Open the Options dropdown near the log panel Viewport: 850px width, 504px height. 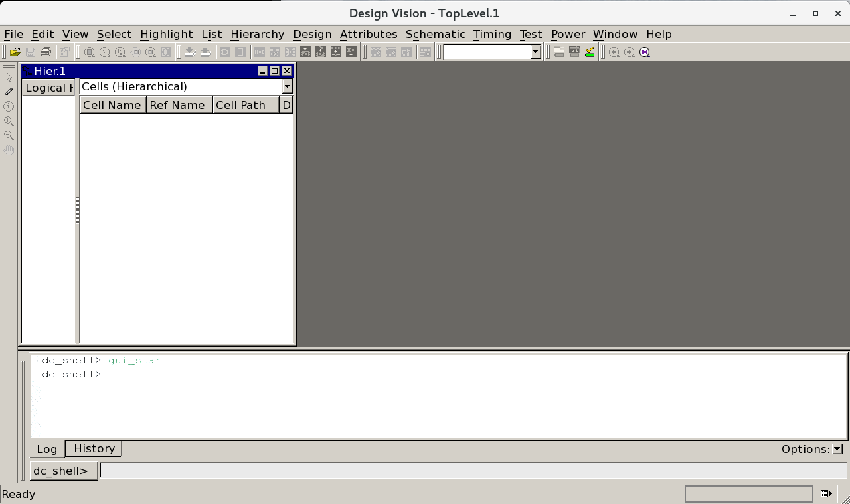[x=836, y=449]
